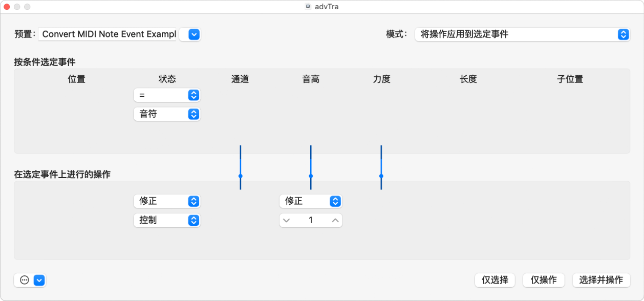The image size is (644, 301).
Task: Open the 模式 dropdown showing 将操作应用到选定事件
Action: pos(522,34)
